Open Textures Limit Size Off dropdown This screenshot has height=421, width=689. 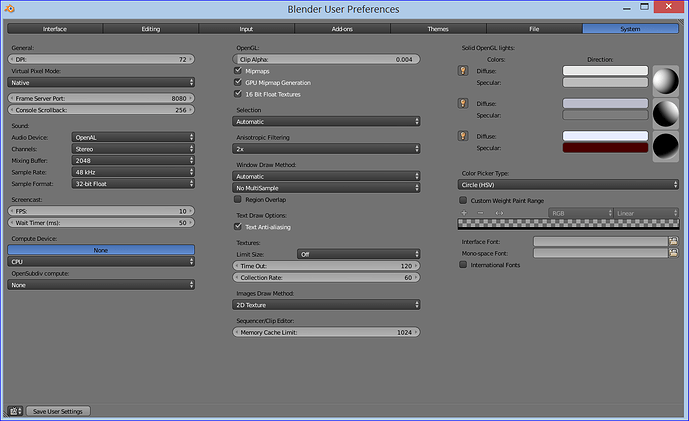(359, 254)
